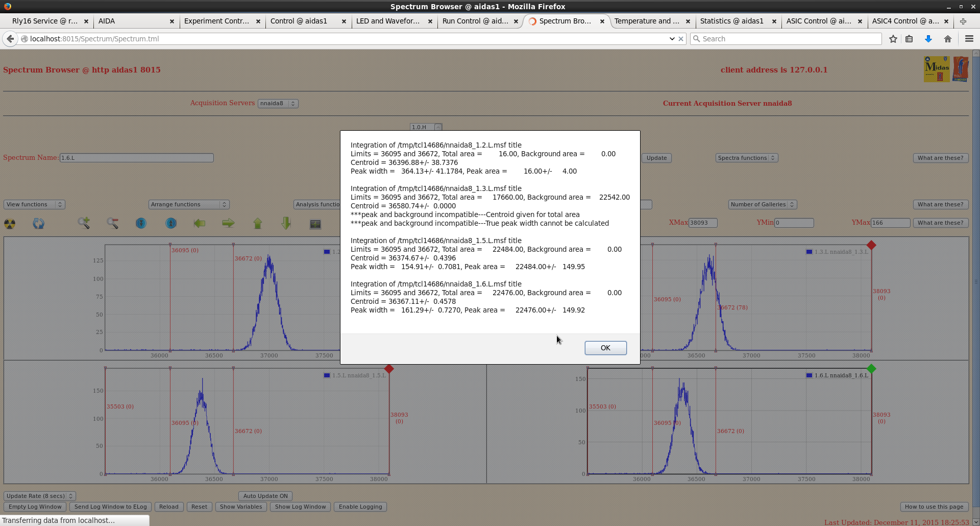Switch to the AIDA tab
Image resolution: width=980 pixels, height=526 pixels.
pos(107,21)
